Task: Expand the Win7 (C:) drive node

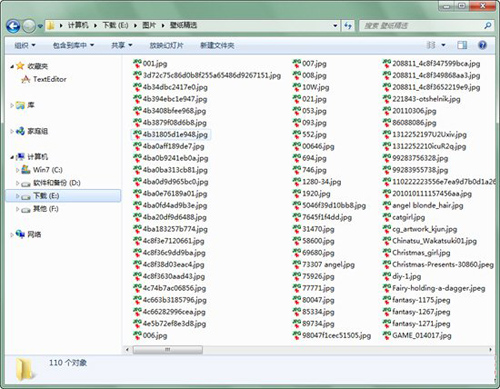Action: [x=18, y=170]
